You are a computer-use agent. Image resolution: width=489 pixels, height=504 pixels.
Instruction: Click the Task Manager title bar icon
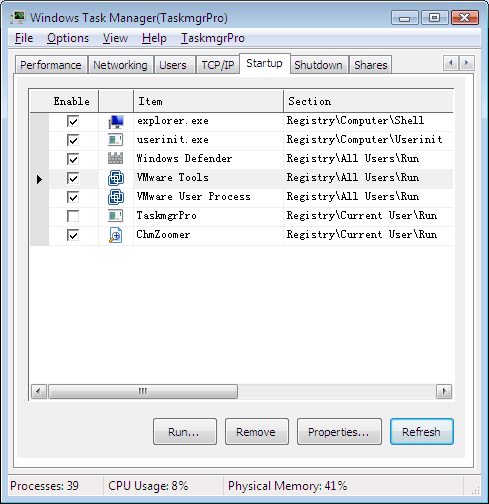point(18,17)
